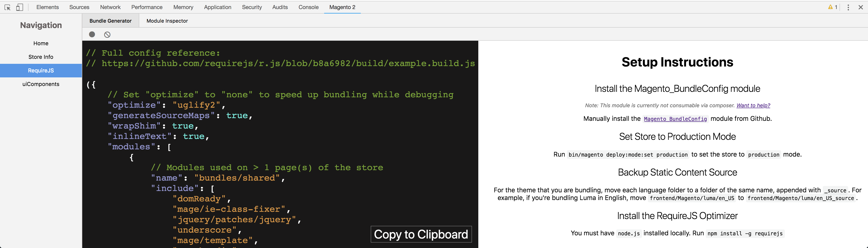
Task: Switch to the Elements tab
Action: [47, 7]
